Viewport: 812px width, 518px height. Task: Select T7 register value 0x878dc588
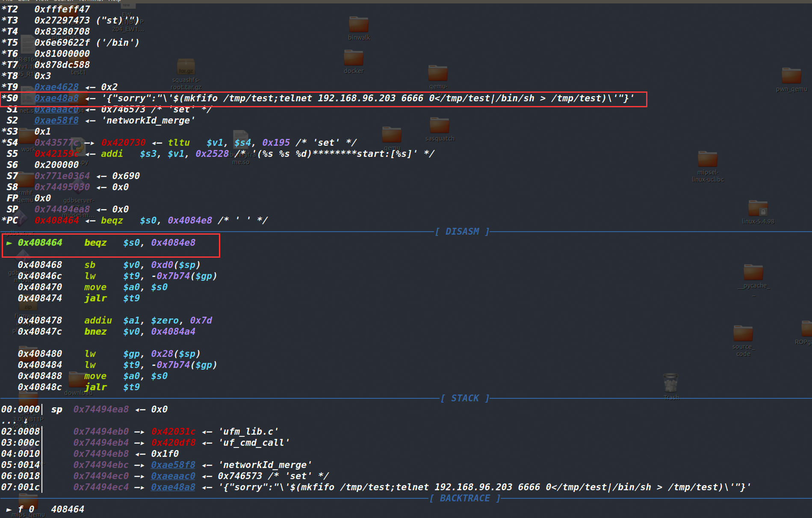click(62, 65)
